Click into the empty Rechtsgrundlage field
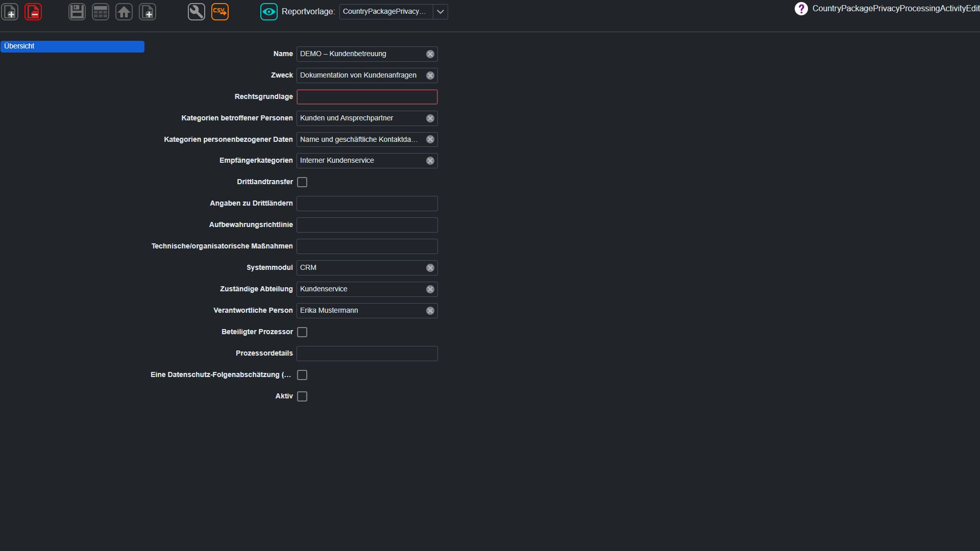 point(367,97)
